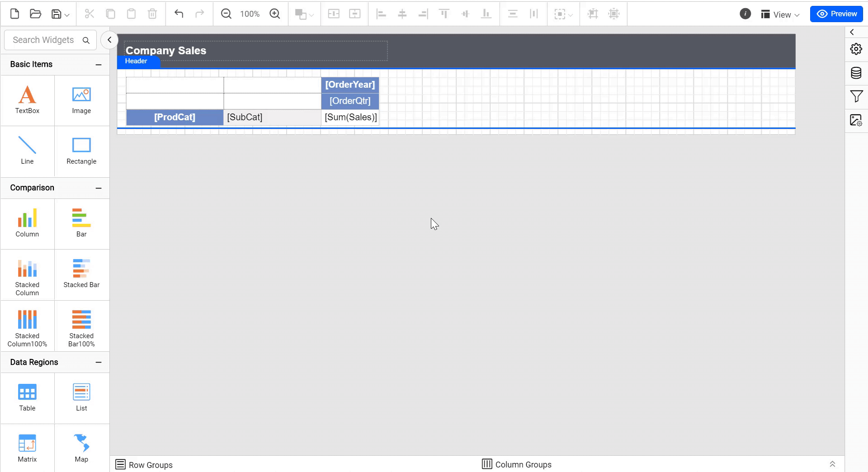Image resolution: width=868 pixels, height=472 pixels.
Task: Collapse the Basic Items section
Action: coord(99,65)
